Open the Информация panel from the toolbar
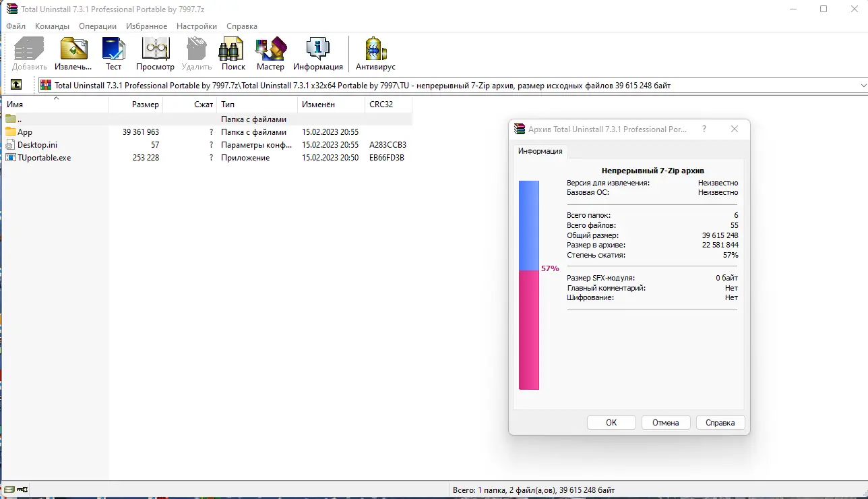 317,54
